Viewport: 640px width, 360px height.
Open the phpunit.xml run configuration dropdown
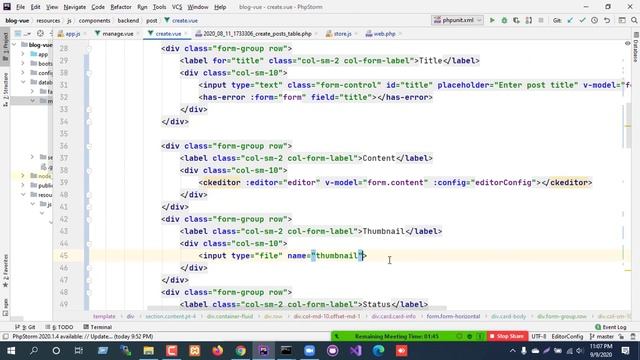pyautogui.click(x=458, y=20)
